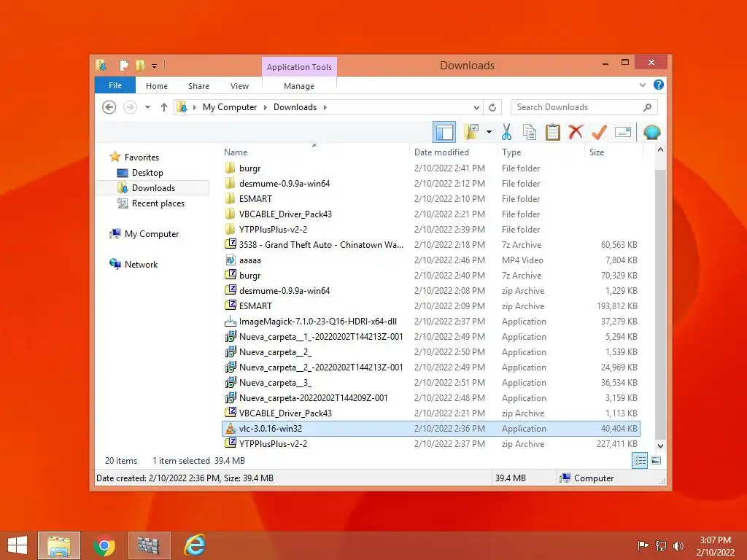Image resolution: width=747 pixels, height=560 pixels.
Task: Open the Manage ribbon tab
Action: pos(299,86)
